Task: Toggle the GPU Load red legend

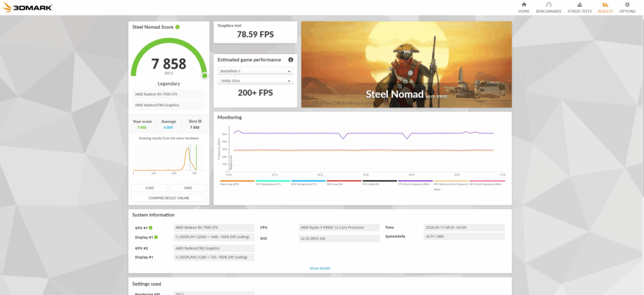Action: click(344, 182)
